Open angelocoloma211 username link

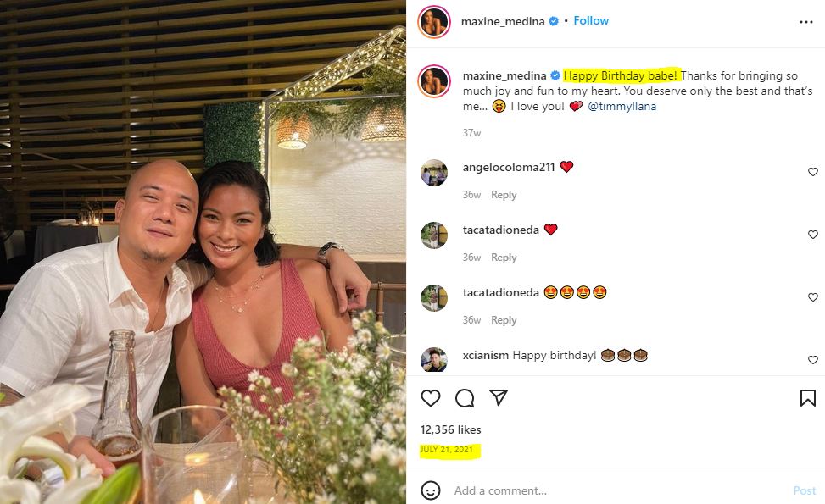click(x=508, y=167)
